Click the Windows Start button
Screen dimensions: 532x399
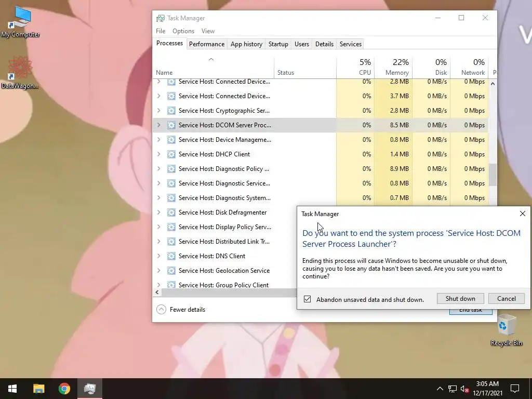(x=12, y=389)
